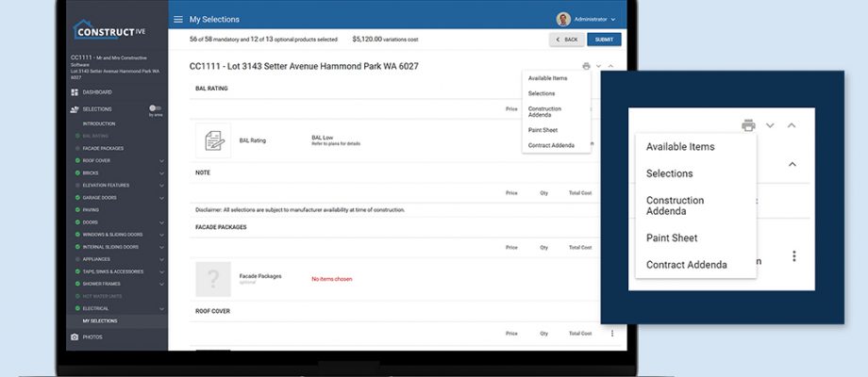Click the green status dot beside Shower Frames

77,284
